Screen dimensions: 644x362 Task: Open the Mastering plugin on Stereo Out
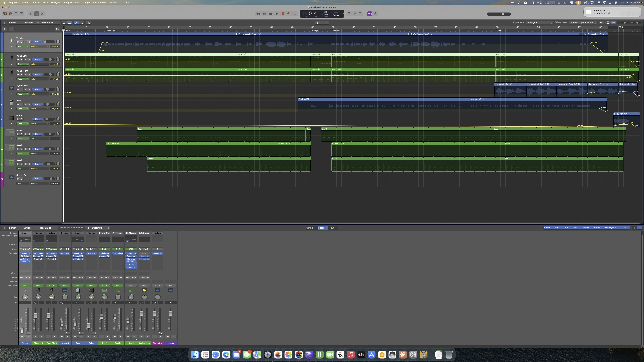click(157, 253)
